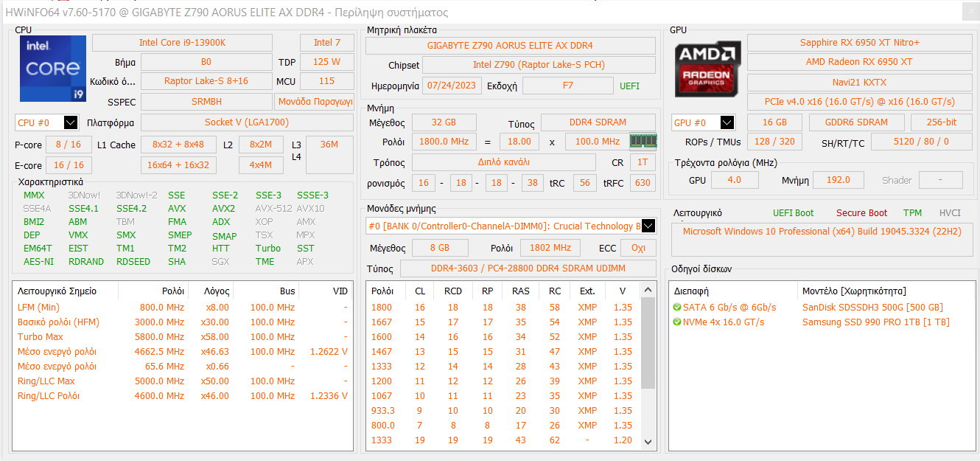Click the LFM (Min) operating point row
The image size is (980, 461).
[182, 308]
